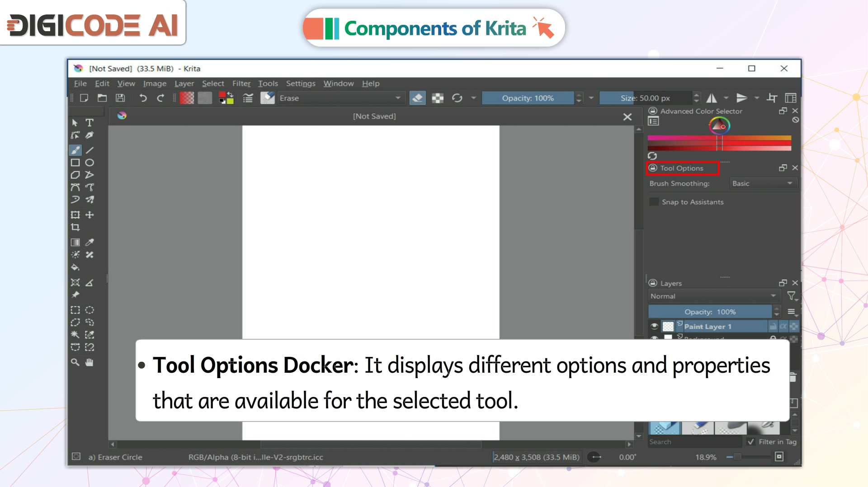Select the Rectangle tool
This screenshot has width=868, height=487.
click(x=75, y=163)
